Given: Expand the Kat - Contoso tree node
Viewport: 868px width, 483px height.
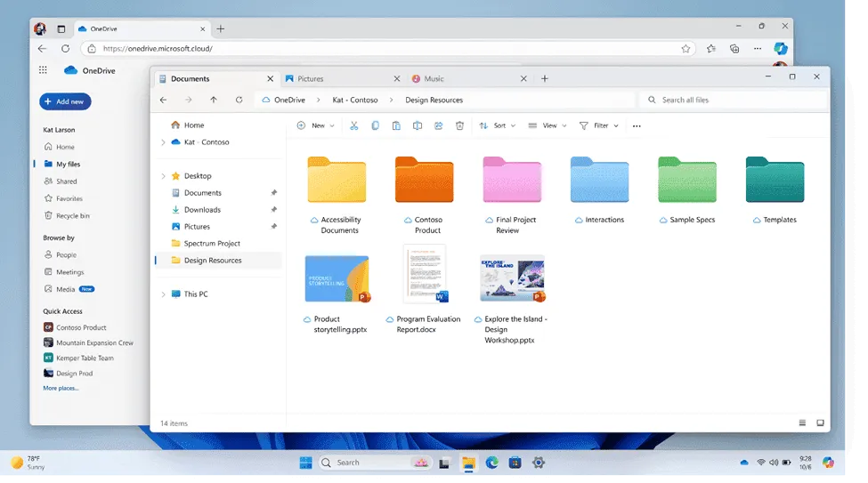Looking at the screenshot, I should click(163, 142).
